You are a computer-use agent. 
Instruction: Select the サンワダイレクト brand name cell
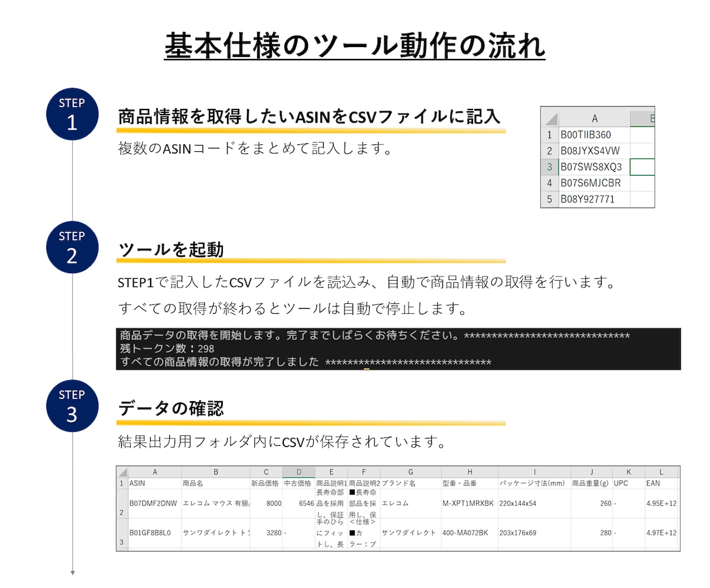click(x=410, y=533)
